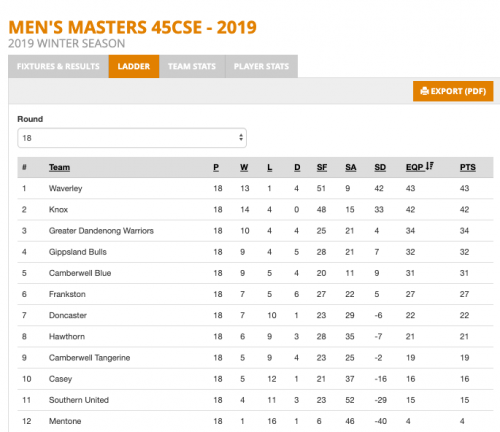Click Greater Dandenong Warriors team name

pos(101,231)
